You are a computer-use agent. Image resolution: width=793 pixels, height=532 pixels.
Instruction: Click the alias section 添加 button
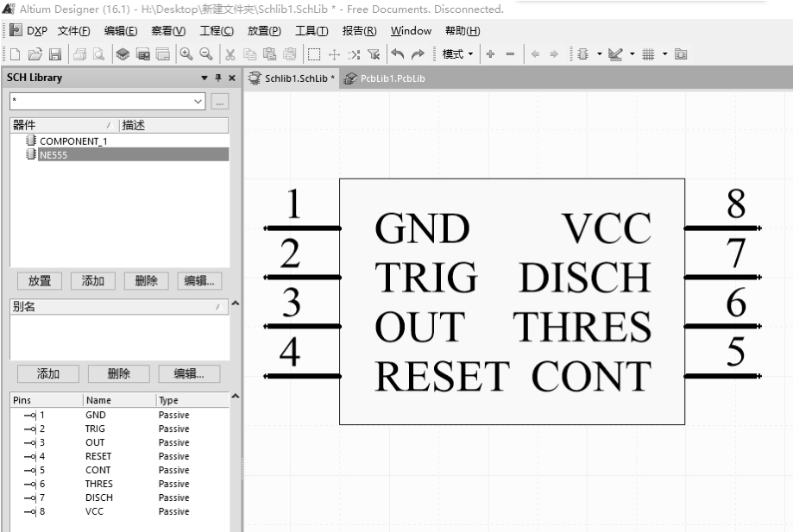(48, 374)
